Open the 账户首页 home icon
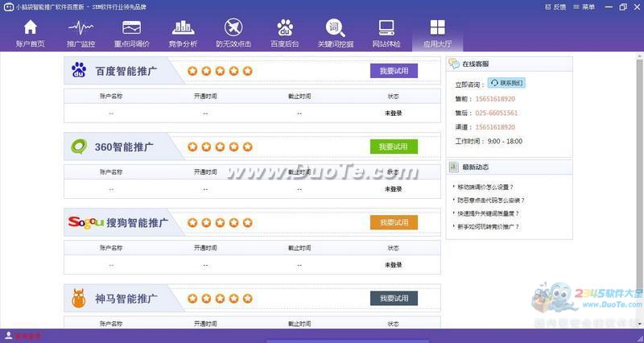This screenshot has width=644, height=343. 30,28
